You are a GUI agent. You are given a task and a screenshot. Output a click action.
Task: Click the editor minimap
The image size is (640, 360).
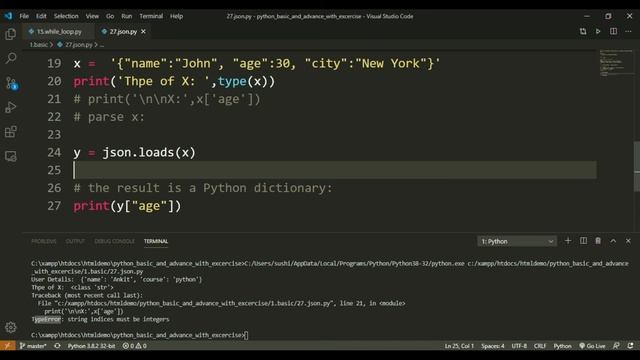click(x=616, y=63)
